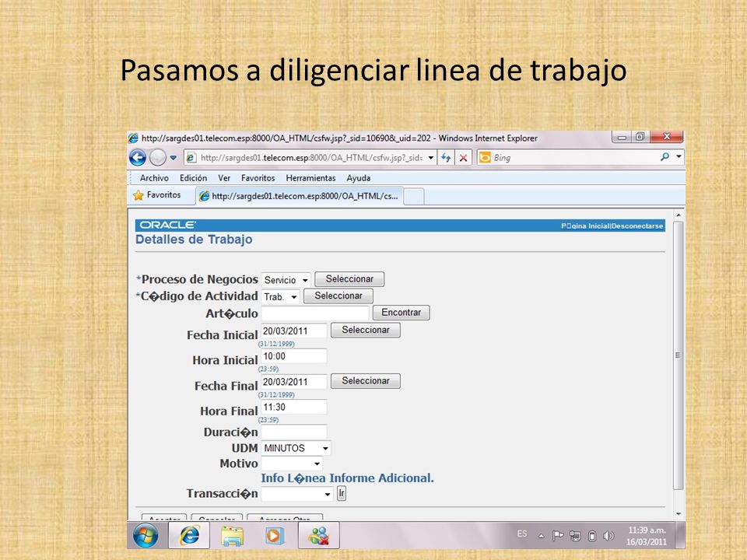Click Seleccionar beside Fecha Inicial
The height and width of the screenshot is (560, 747).
pyautogui.click(x=366, y=330)
